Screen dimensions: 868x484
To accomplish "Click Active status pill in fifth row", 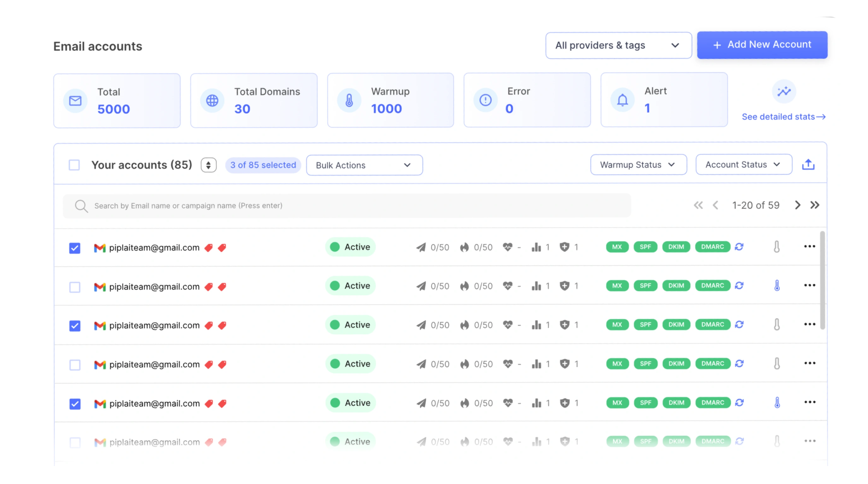I will pos(351,403).
